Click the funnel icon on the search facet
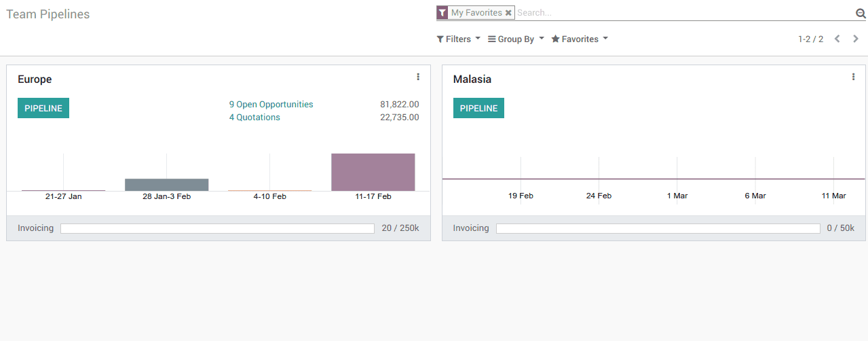 (x=442, y=13)
